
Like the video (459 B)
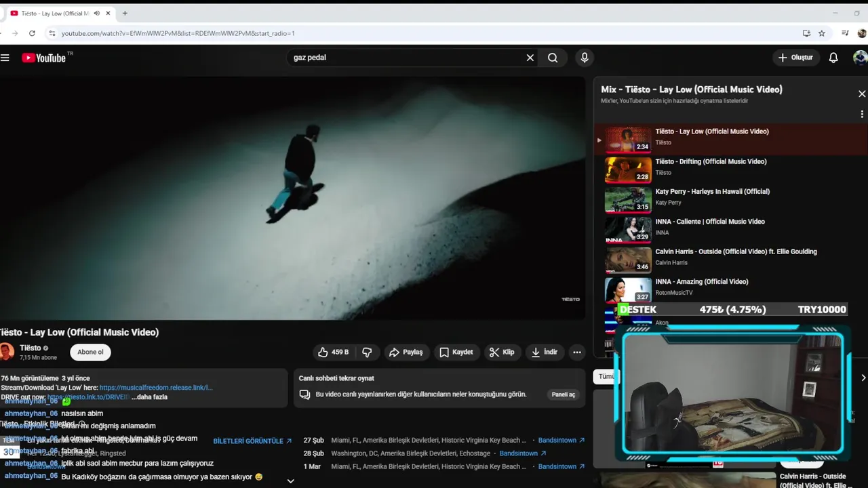[x=333, y=352]
